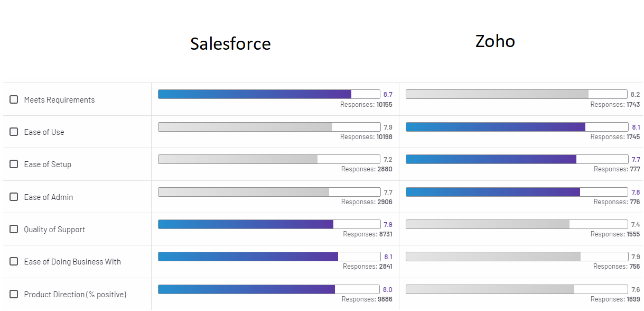The image size is (644, 311).
Task: Select the Ease of Doing Business With checkbox
Action: (13, 261)
